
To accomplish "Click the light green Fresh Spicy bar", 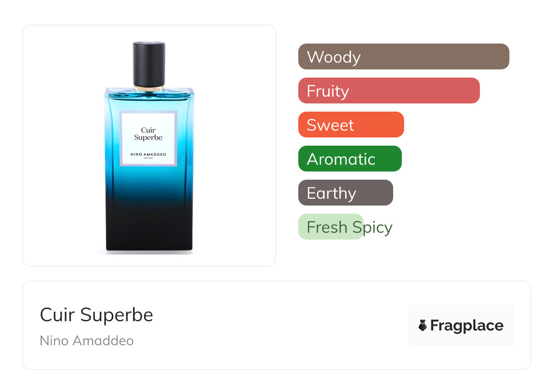I will 330,227.
